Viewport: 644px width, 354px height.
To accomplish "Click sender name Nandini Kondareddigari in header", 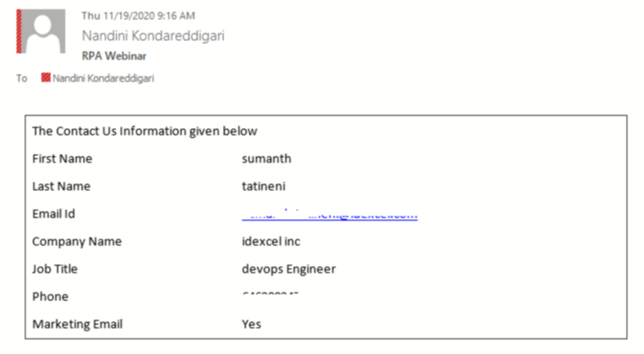I will click(x=153, y=36).
